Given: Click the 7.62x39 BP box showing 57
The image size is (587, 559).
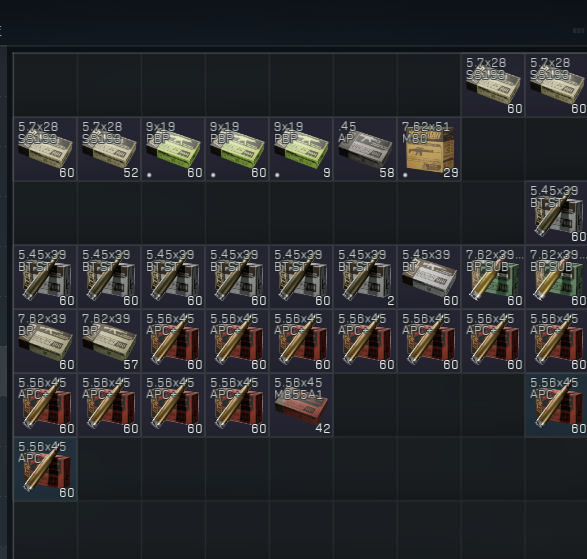Looking at the screenshot, I should click(109, 341).
